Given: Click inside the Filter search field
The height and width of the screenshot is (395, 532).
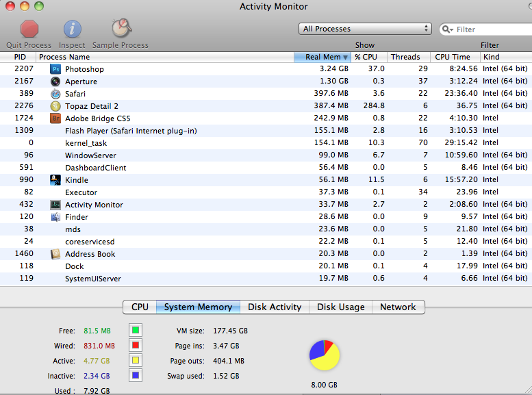Looking at the screenshot, I should tap(490, 29).
